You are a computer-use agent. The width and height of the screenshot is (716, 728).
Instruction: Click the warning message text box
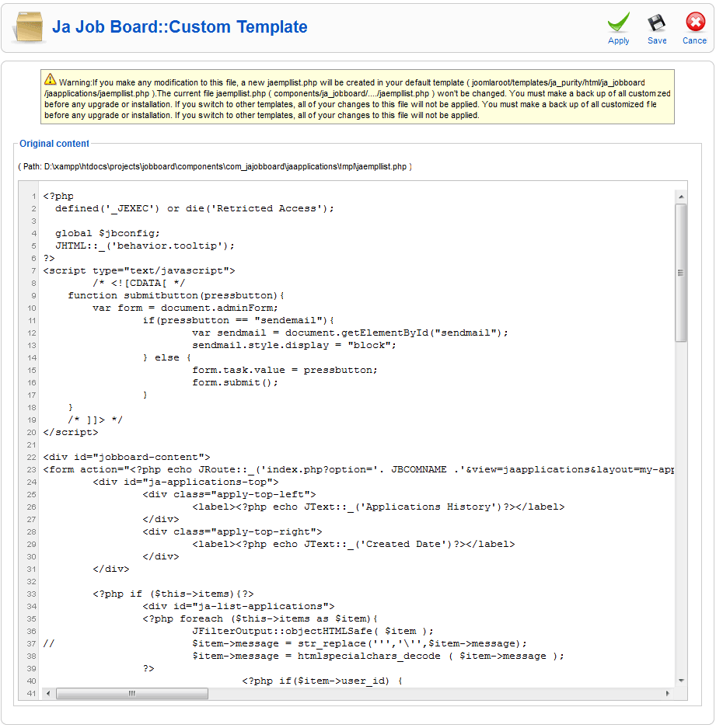pyautogui.click(x=358, y=97)
